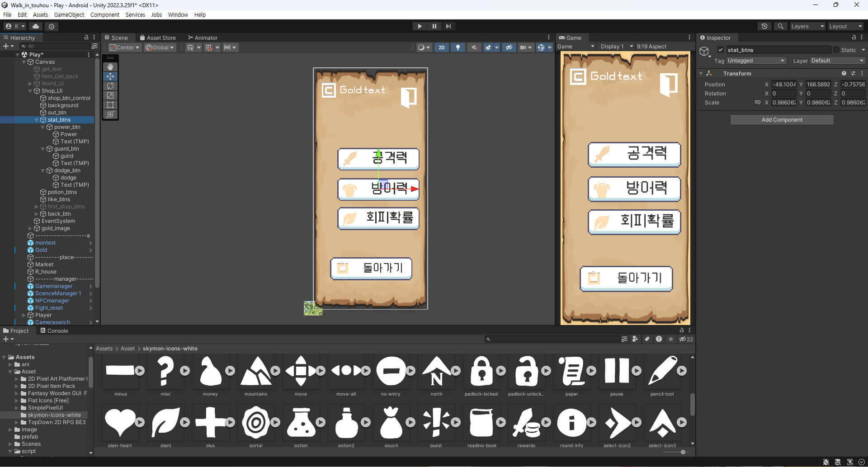This screenshot has height=467, width=868.
Task: Click the Hierarchy panel lock icon
Action: pyautogui.click(x=86, y=38)
